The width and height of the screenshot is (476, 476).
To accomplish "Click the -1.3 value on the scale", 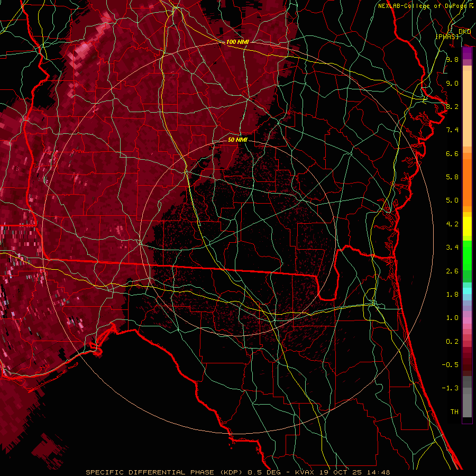I will (x=451, y=388).
